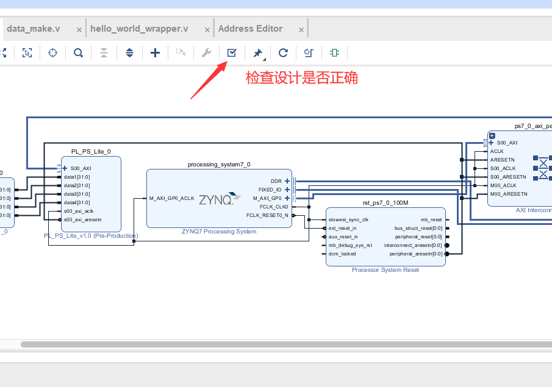Click the green chip Default View icon

[x=334, y=53]
